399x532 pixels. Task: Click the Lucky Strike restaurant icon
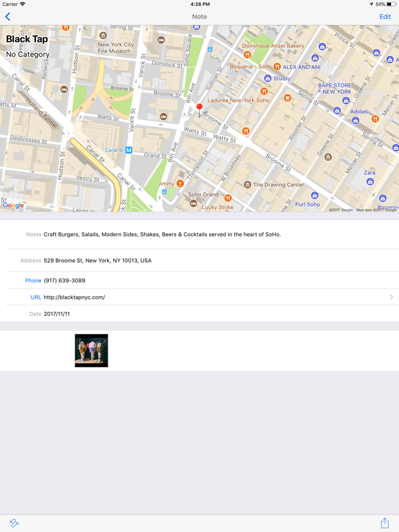pos(228,198)
